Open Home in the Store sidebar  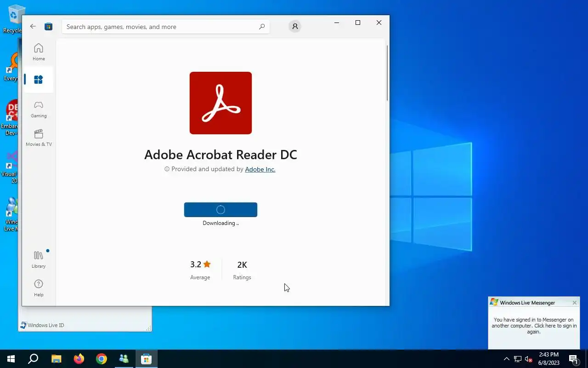pyautogui.click(x=39, y=52)
